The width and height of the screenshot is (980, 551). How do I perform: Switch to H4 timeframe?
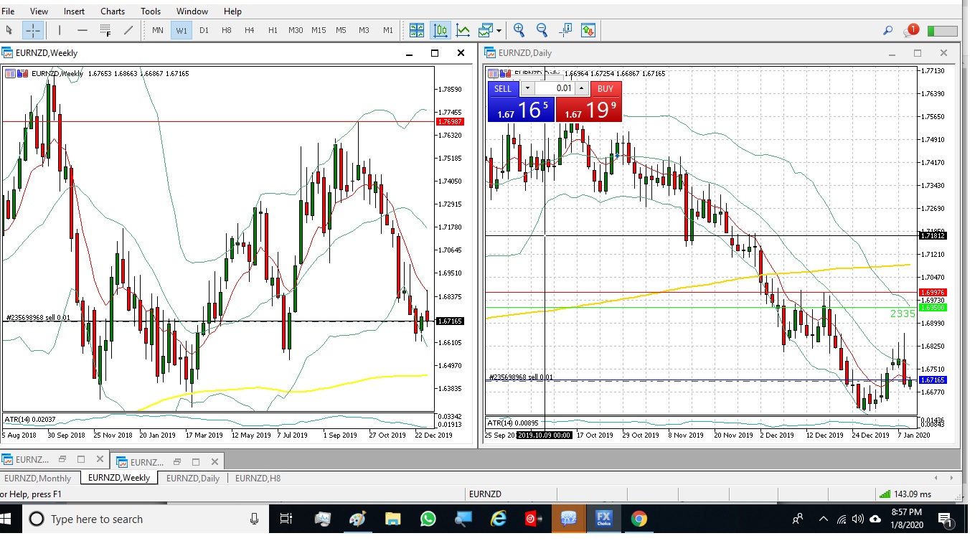(250, 30)
